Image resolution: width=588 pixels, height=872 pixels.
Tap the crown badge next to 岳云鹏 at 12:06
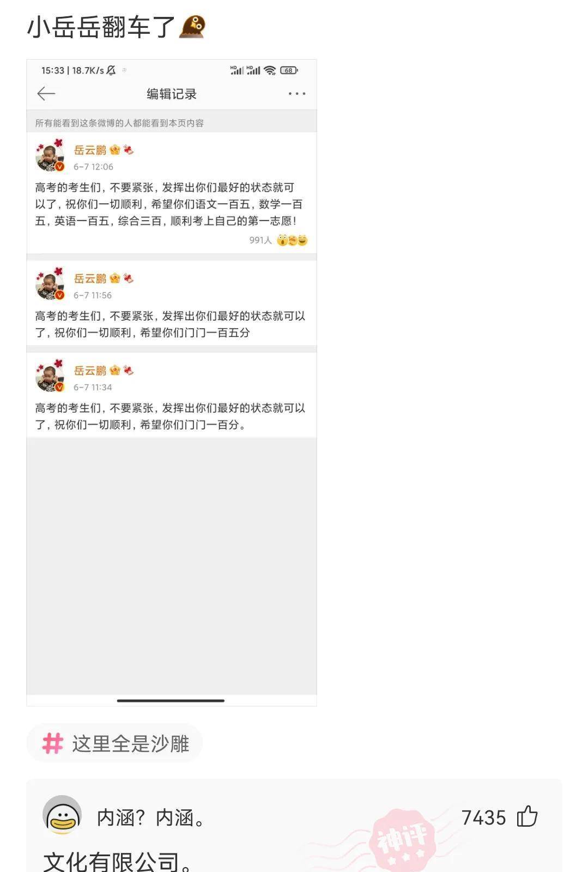point(115,150)
